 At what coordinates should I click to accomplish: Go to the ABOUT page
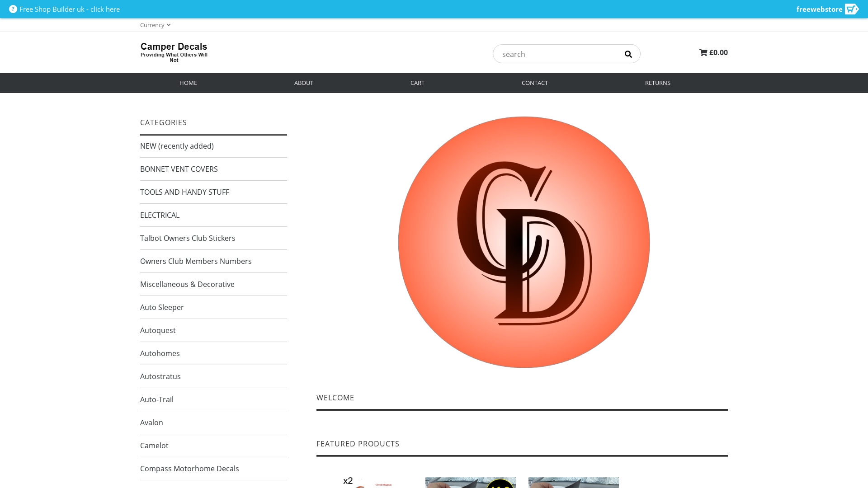click(303, 83)
